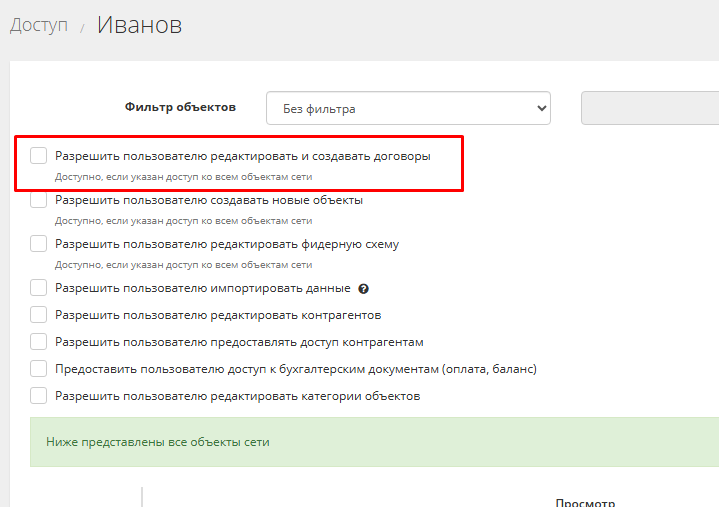Image resolution: width=719 pixels, height=507 pixels.
Task: Click the 'Разрешить пользователю импортировать данные' label
Action: pyautogui.click(x=203, y=288)
